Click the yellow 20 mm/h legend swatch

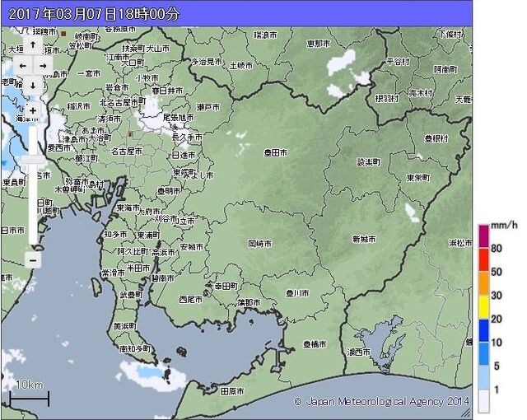pyautogui.click(x=483, y=307)
